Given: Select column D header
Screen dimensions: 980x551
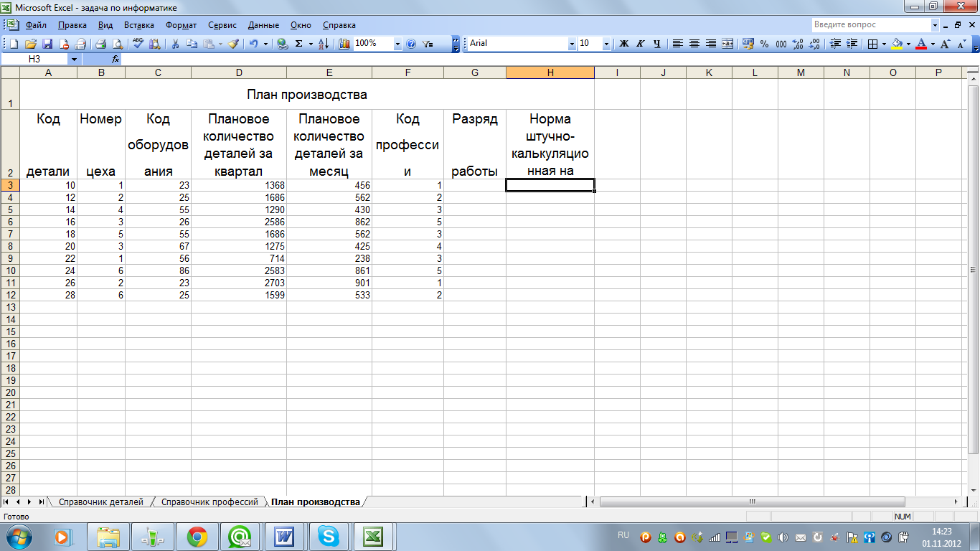Looking at the screenshot, I should 239,72.
